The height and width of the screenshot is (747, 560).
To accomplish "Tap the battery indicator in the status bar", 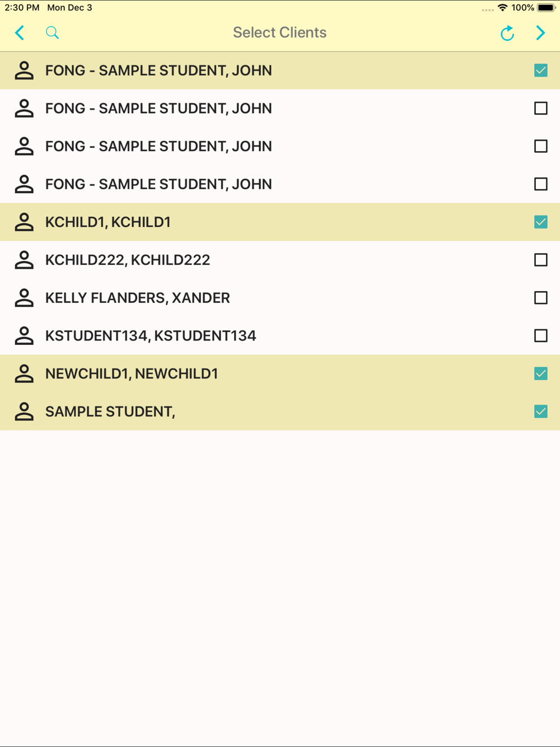I will click(546, 8).
